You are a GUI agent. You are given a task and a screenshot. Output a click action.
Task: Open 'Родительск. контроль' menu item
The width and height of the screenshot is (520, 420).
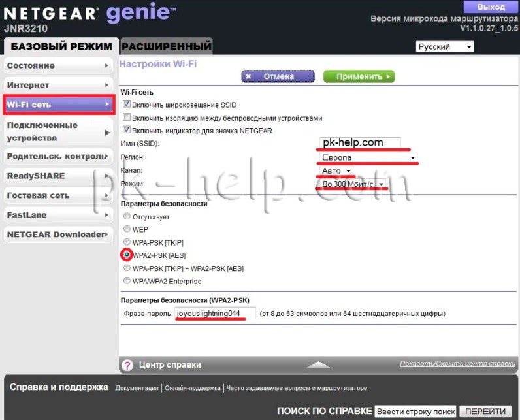(x=58, y=157)
